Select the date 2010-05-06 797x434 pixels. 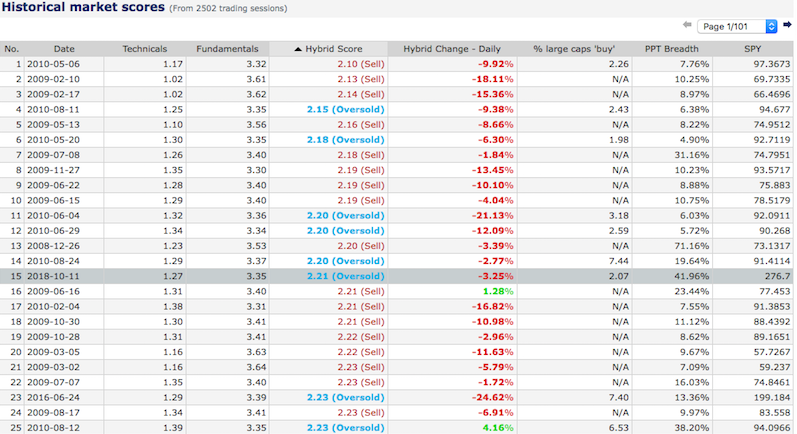[x=53, y=64]
